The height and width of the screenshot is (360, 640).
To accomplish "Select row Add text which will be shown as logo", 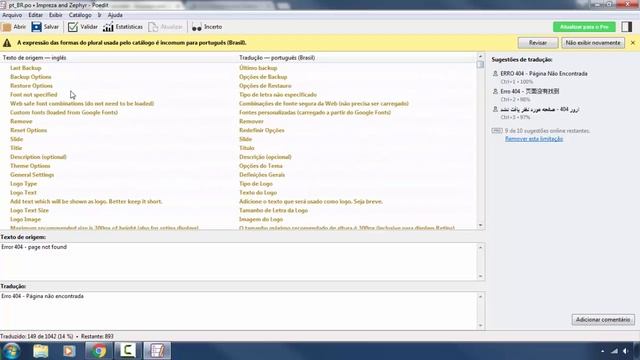I will click(x=238, y=202).
